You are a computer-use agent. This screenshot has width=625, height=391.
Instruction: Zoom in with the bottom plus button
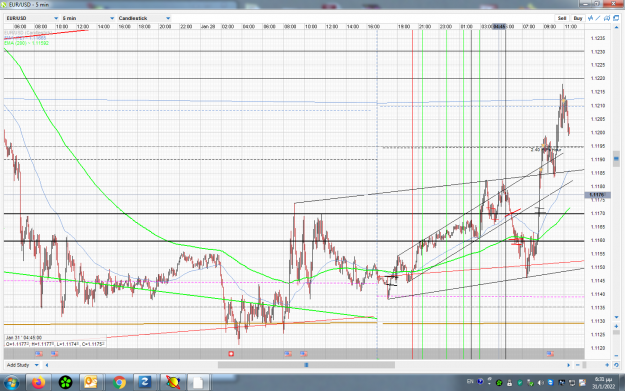(x=607, y=365)
